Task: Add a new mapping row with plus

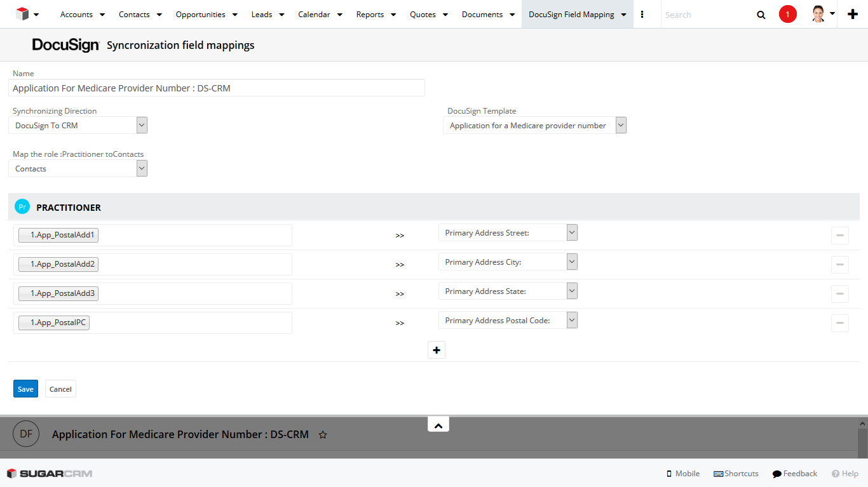Action: point(437,350)
